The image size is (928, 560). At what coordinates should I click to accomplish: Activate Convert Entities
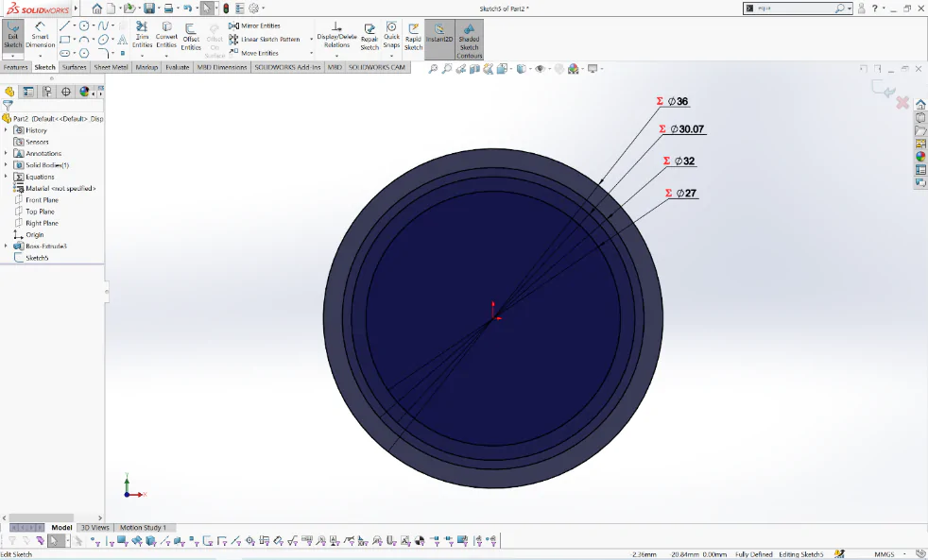point(166,35)
